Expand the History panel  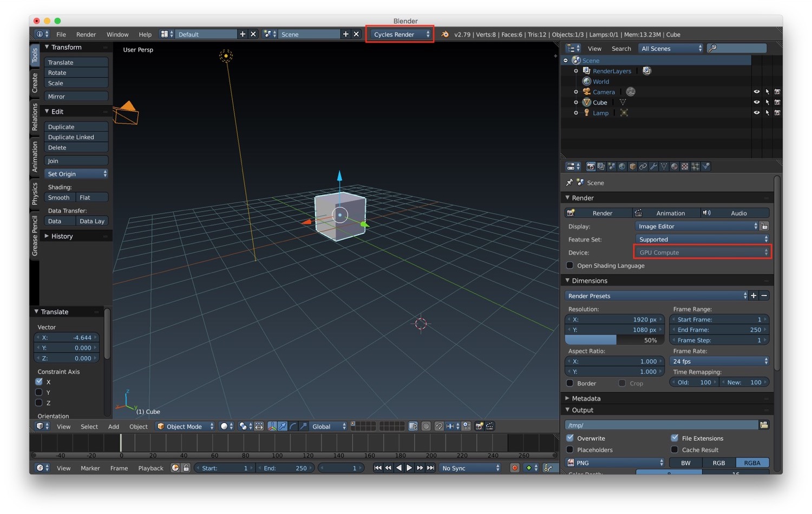pos(62,236)
